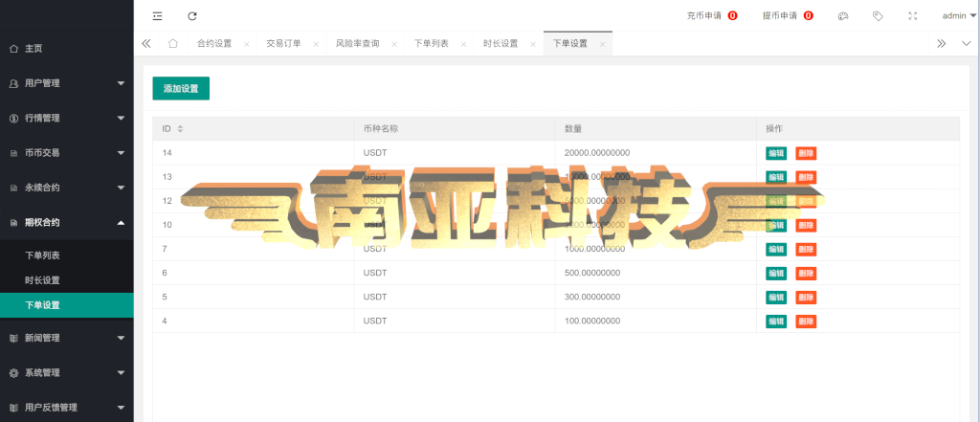
Task: Close the 风险率查询 tab
Action: [393, 44]
